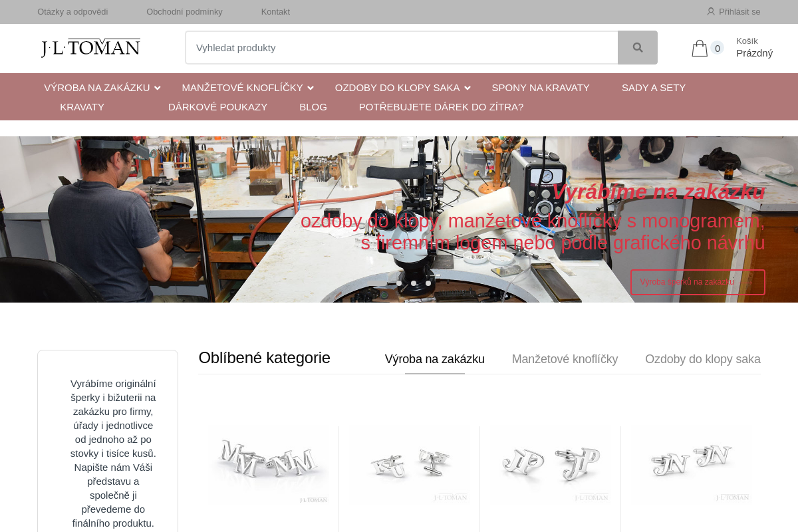Expand the Výroba na zakázku menu arrow
Screen dimensions: 798x532
[158, 88]
